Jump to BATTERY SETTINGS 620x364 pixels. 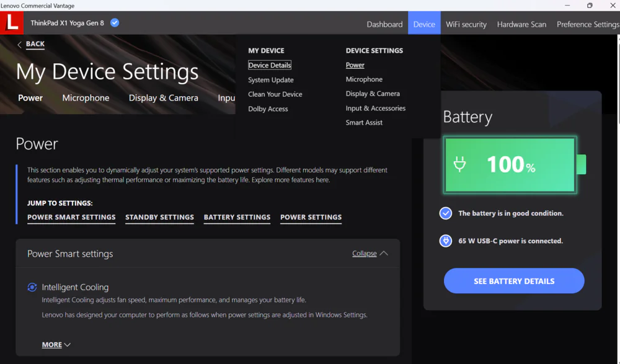click(x=237, y=217)
